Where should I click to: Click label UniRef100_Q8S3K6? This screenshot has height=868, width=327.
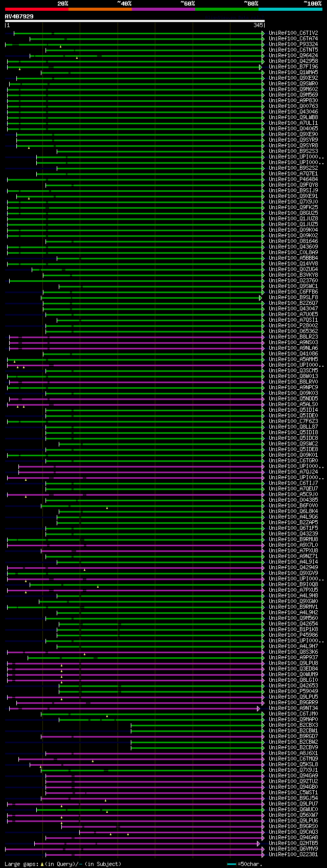tap(293, 652)
